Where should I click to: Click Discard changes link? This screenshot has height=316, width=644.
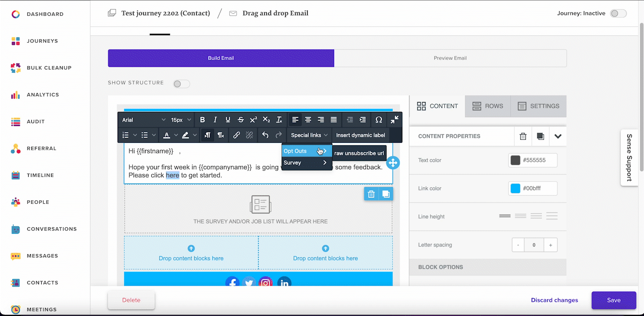pos(554,300)
